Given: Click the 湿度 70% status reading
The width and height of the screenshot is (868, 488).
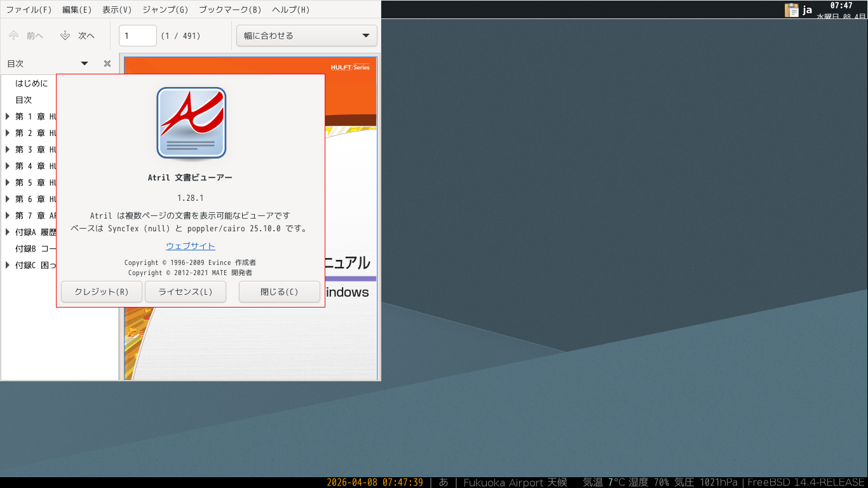Looking at the screenshot, I should tap(649, 482).
